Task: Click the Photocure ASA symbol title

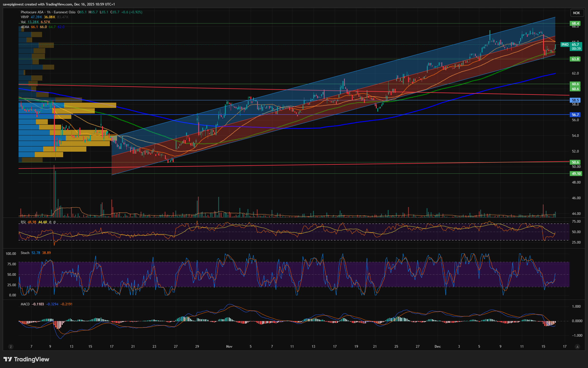Action: [32, 12]
